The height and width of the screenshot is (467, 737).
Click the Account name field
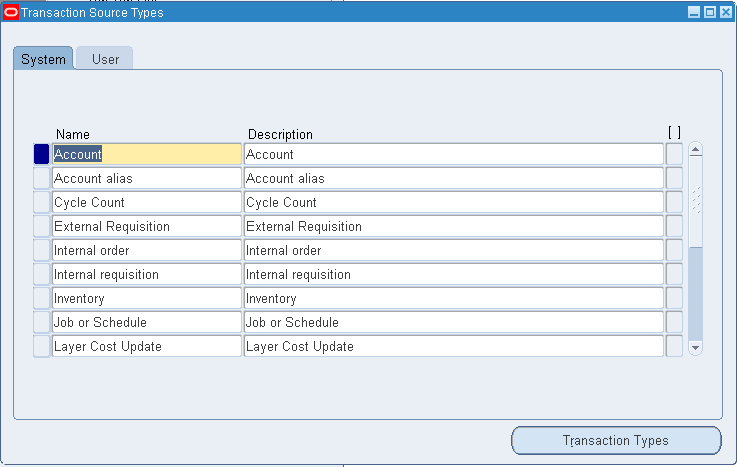(146, 154)
